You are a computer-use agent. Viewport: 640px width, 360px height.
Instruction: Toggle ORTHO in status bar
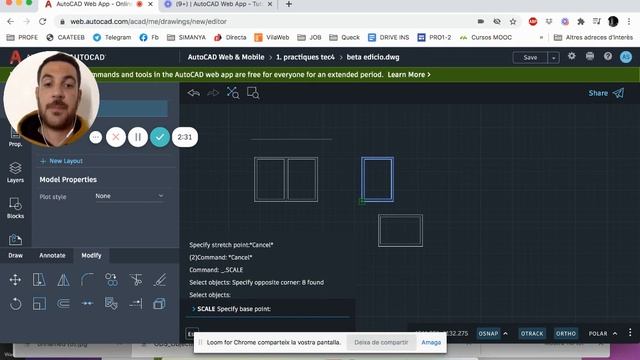coord(566,333)
